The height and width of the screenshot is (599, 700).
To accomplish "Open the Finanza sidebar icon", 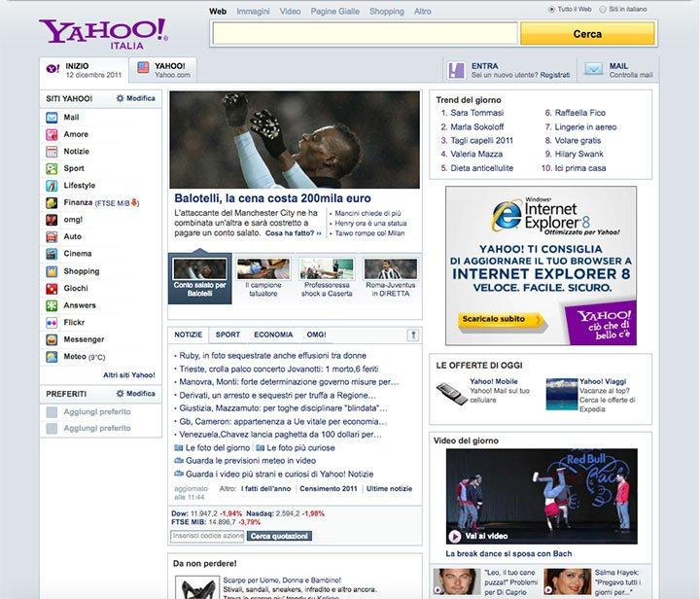I will tap(52, 202).
